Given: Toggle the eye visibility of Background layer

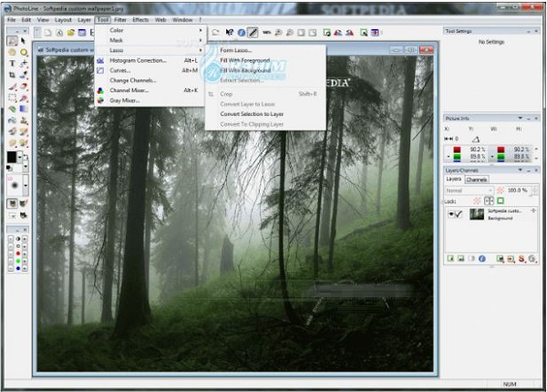Looking at the screenshot, I should coord(451,213).
